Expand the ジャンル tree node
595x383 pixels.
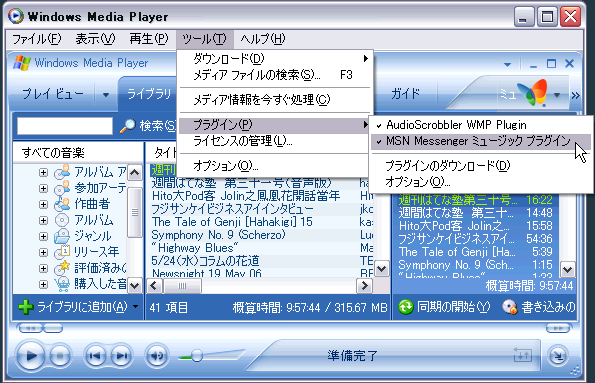tap(43, 236)
